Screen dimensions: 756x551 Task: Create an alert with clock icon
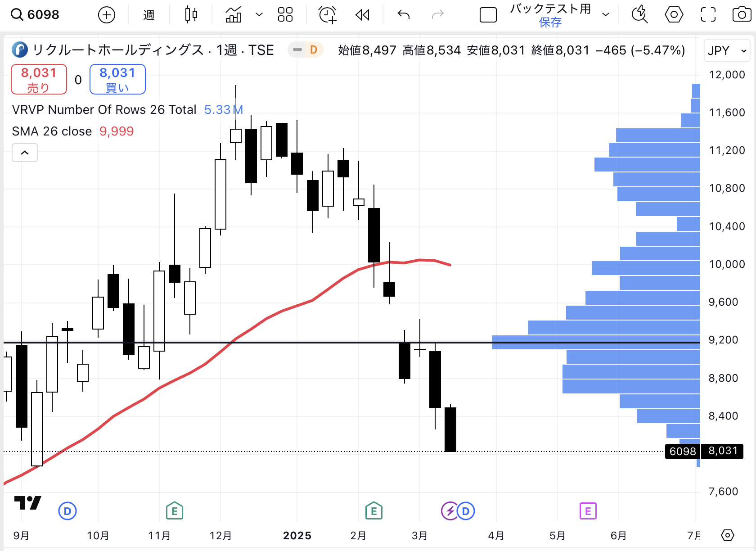point(327,15)
